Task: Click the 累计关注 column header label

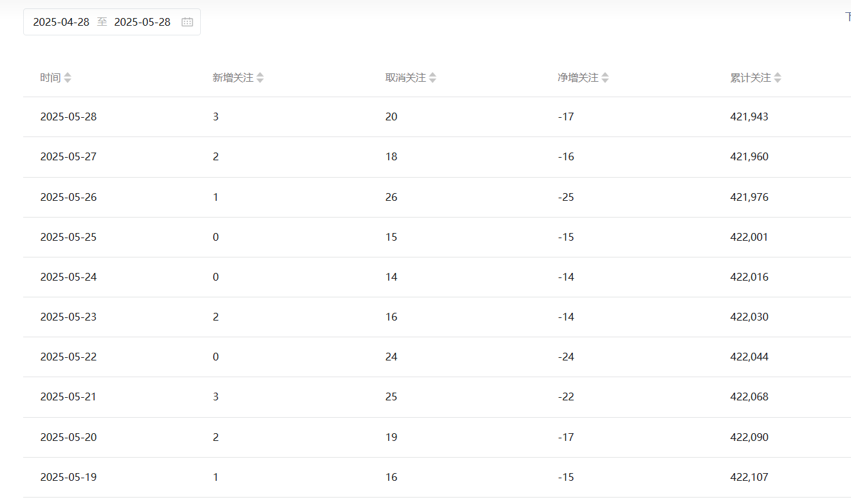Action: click(751, 78)
